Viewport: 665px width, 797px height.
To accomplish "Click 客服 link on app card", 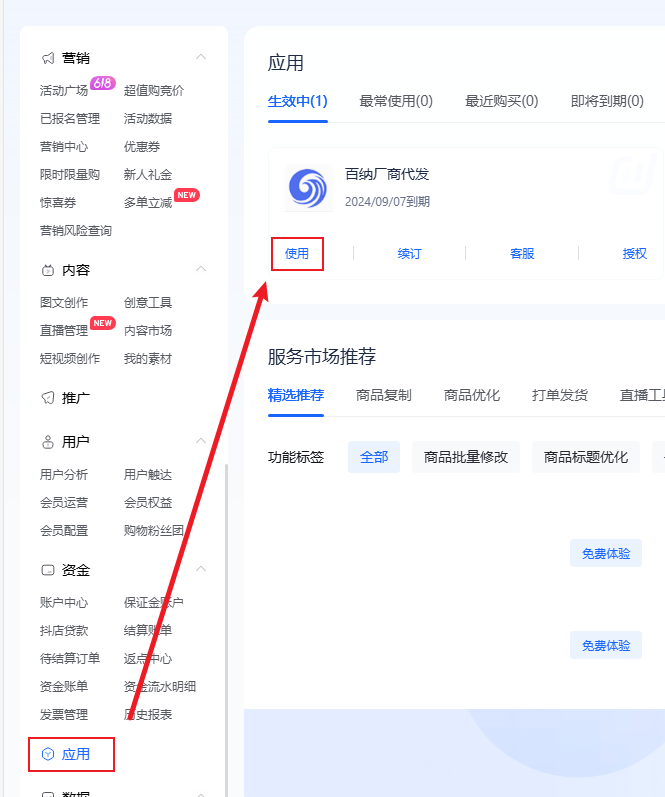I will 522,254.
